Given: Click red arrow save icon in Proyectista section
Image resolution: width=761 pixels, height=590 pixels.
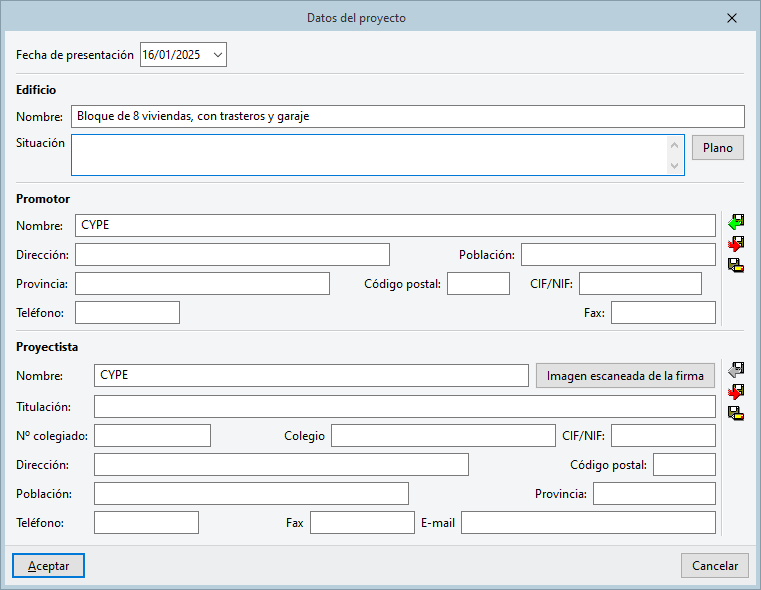Looking at the screenshot, I should (x=736, y=391).
